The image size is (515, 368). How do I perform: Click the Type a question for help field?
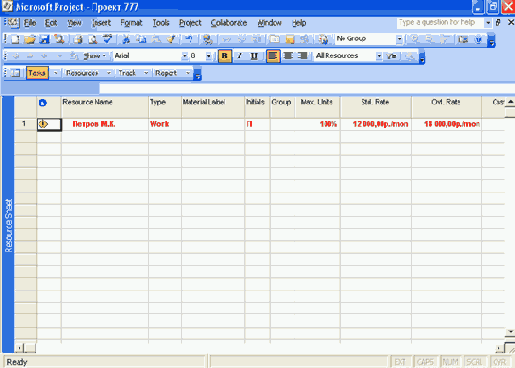coord(441,23)
